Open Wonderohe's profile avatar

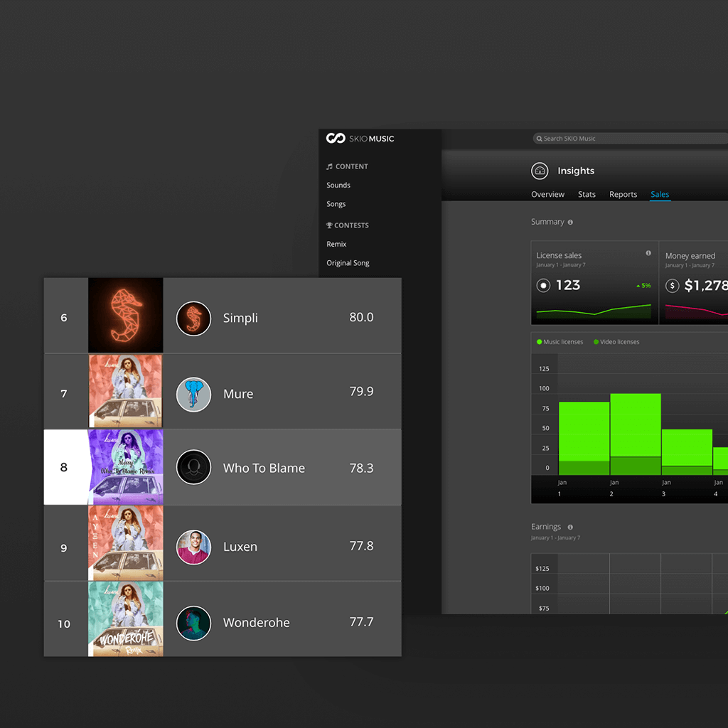(193, 623)
